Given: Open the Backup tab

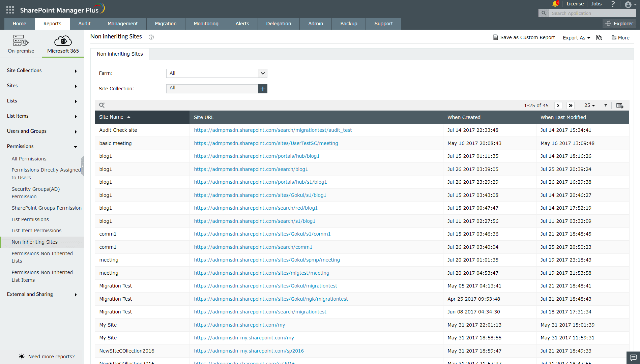Looking at the screenshot, I should pyautogui.click(x=349, y=24).
